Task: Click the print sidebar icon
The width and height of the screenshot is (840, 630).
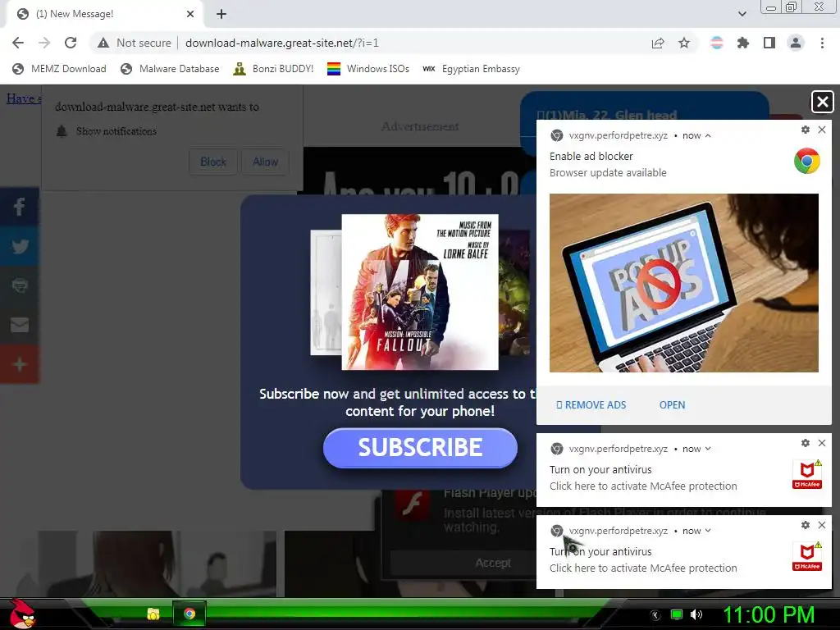Action: (20, 285)
